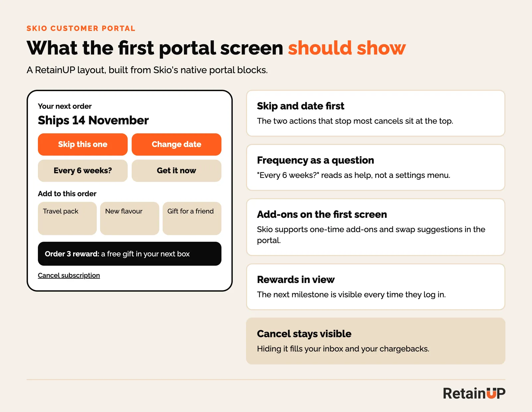
Task: Click the text about Skio one-time add-ons
Action: click(x=371, y=234)
